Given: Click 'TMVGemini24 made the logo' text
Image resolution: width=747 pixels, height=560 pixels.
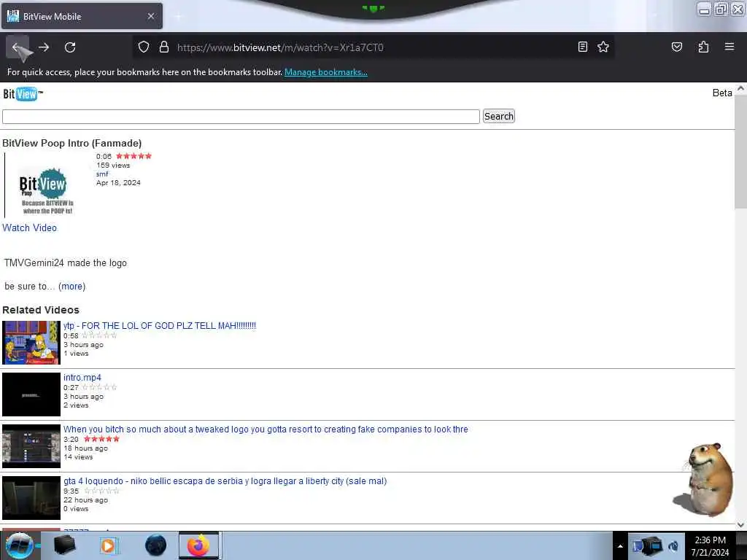Looking at the screenshot, I should (66, 262).
